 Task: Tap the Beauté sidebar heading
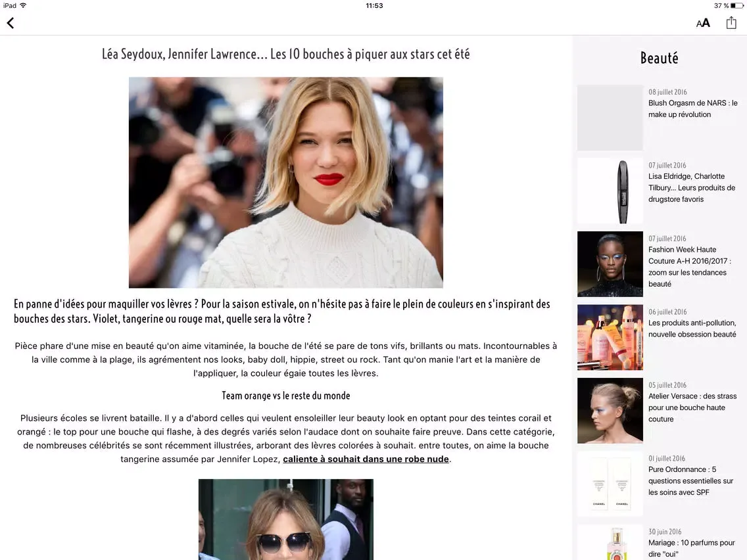[x=659, y=58]
